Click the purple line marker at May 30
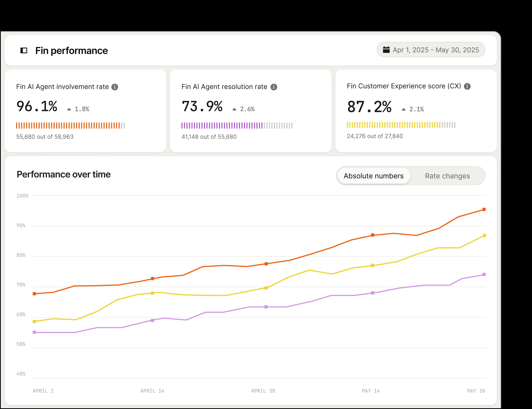Image resolution: width=532 pixels, height=409 pixels. pyautogui.click(x=484, y=274)
